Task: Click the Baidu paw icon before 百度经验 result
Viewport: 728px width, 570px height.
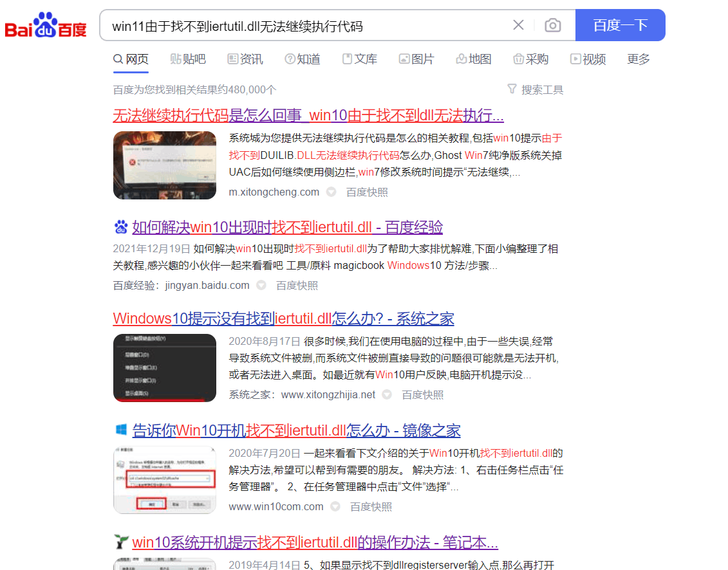Action: click(x=121, y=227)
